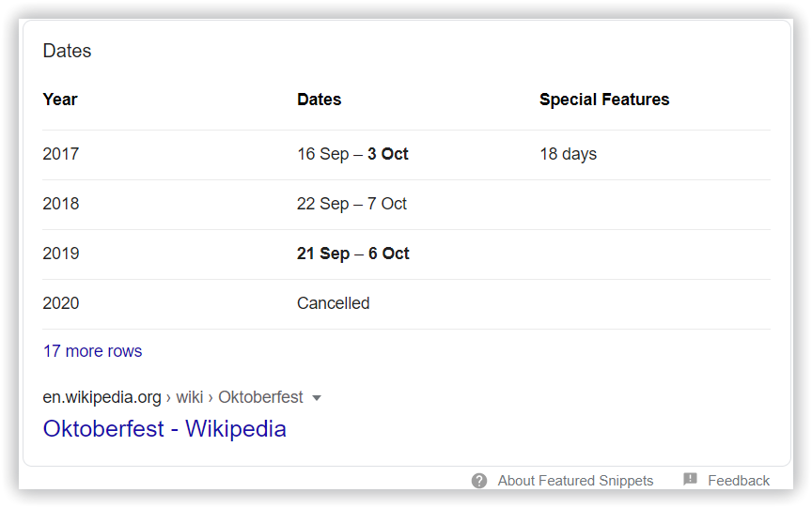Click the bold 21 Sep – 6 Oct dates
Image resolution: width=812 pixels, height=508 pixels.
point(352,253)
